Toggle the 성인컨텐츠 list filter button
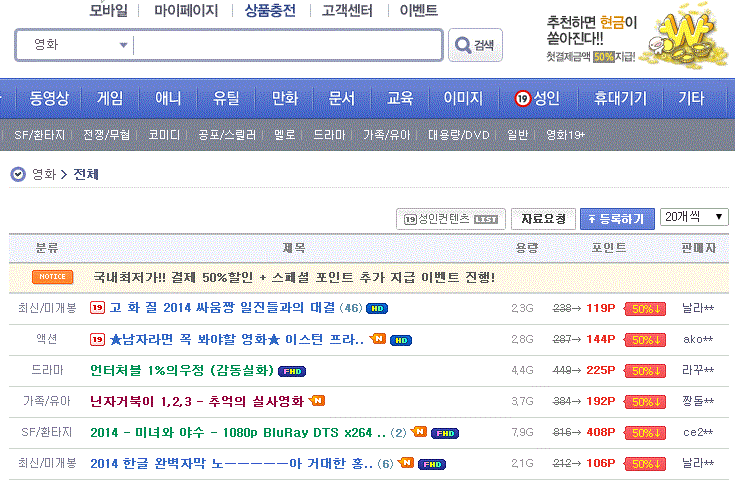The height and width of the screenshot is (486, 735). [x=450, y=218]
